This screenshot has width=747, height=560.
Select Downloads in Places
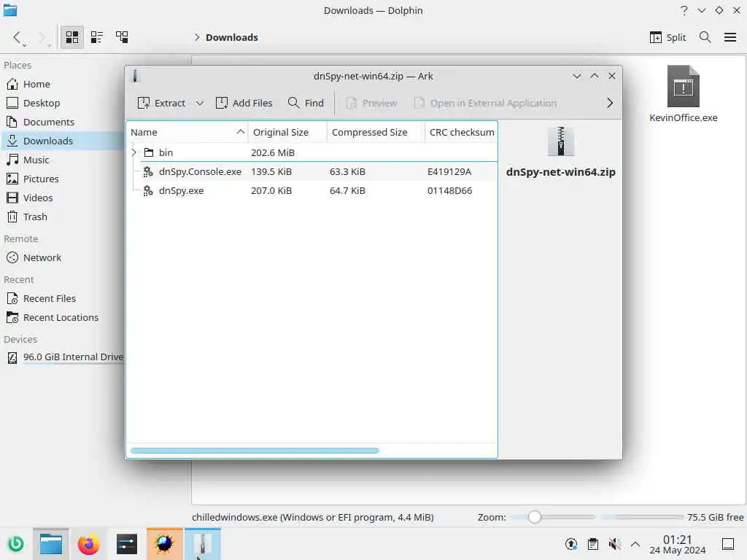click(x=62, y=141)
